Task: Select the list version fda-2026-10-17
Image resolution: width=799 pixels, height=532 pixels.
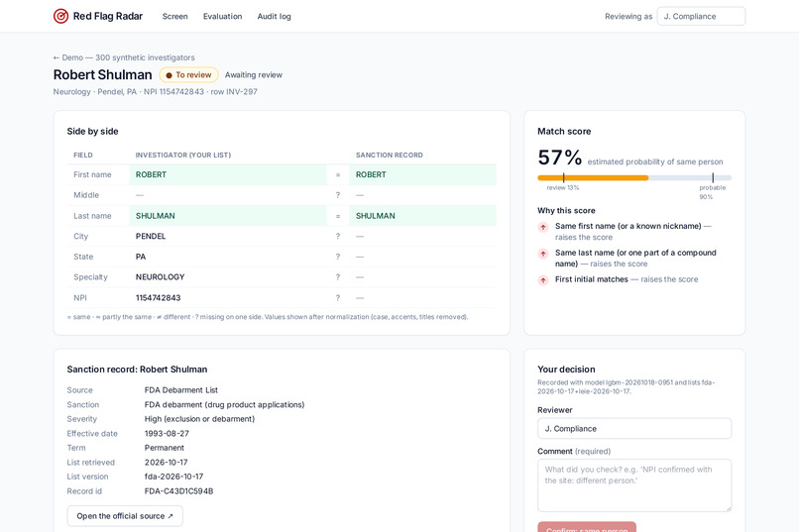Action: (x=173, y=477)
